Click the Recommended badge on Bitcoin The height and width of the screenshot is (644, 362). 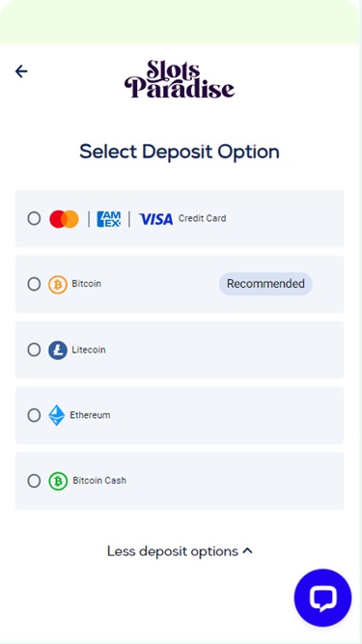click(x=265, y=284)
